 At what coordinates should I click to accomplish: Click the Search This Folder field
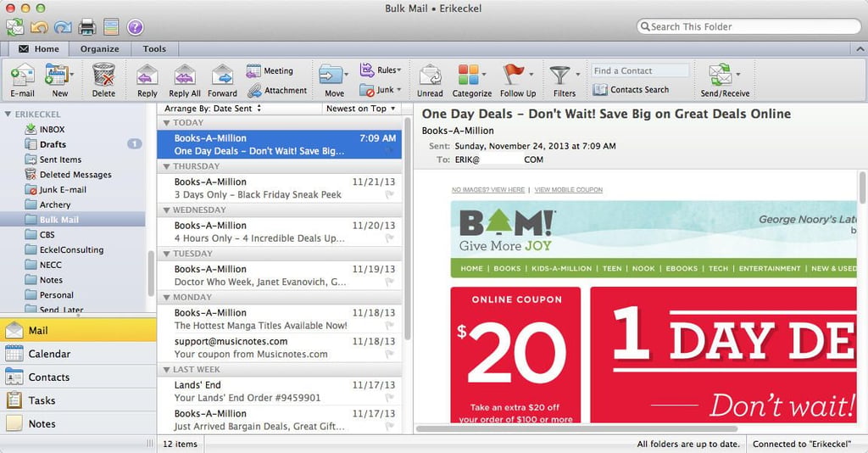tap(749, 26)
